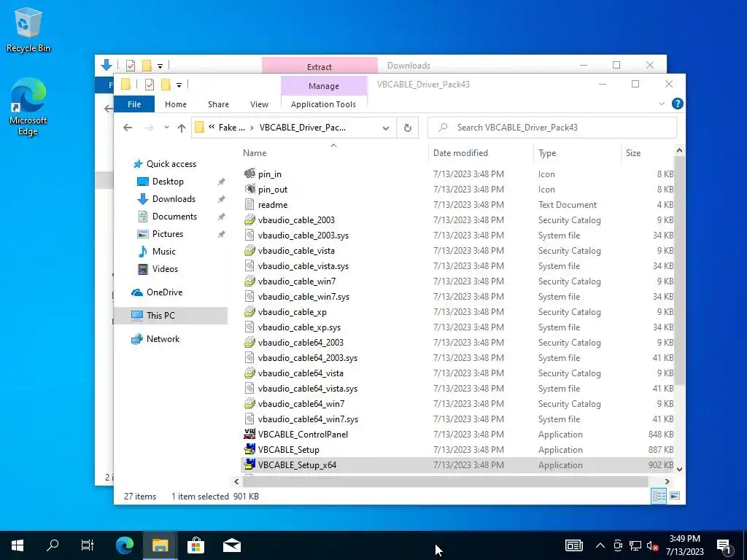The height and width of the screenshot is (560, 747).
Task: Open the Recent locations dropdown arrow
Action: pos(166,128)
